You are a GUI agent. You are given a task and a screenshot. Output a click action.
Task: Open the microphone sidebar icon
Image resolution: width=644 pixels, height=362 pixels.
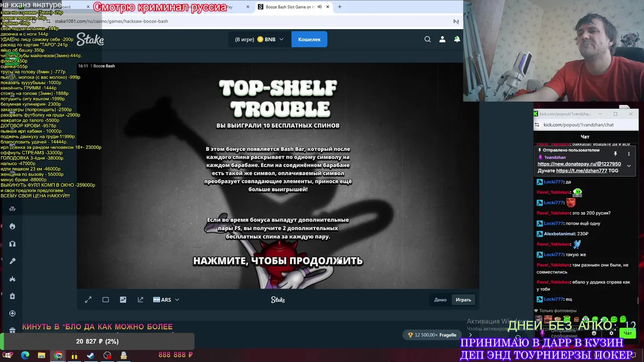13,261
